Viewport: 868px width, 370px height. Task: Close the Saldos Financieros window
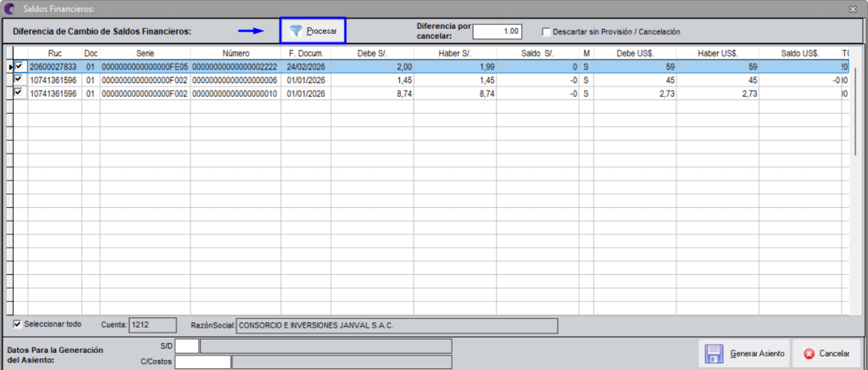[x=852, y=8]
